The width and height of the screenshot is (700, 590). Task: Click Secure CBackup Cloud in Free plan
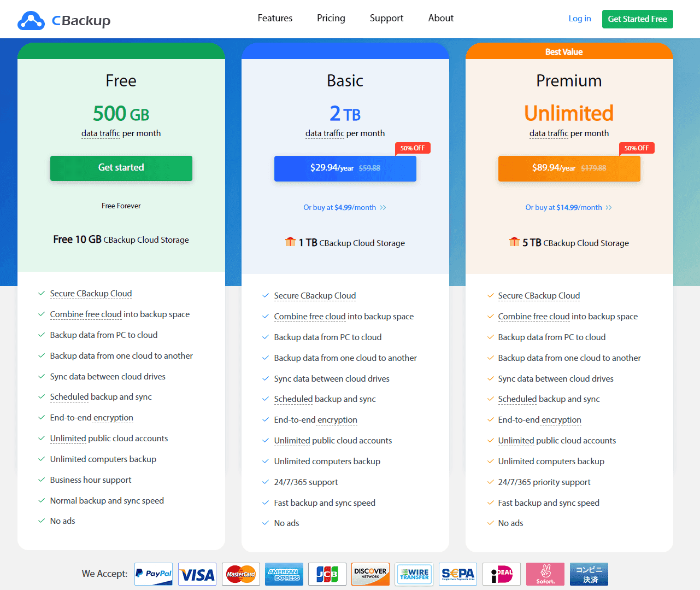[x=91, y=294]
